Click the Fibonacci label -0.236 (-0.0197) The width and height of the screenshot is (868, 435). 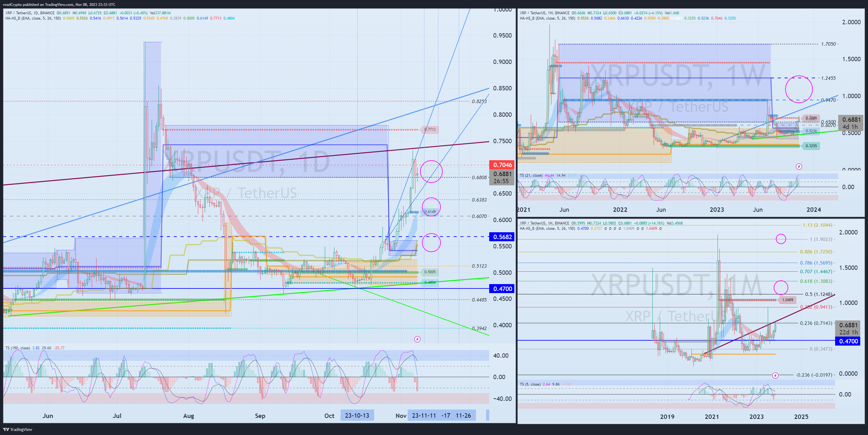coord(814,375)
